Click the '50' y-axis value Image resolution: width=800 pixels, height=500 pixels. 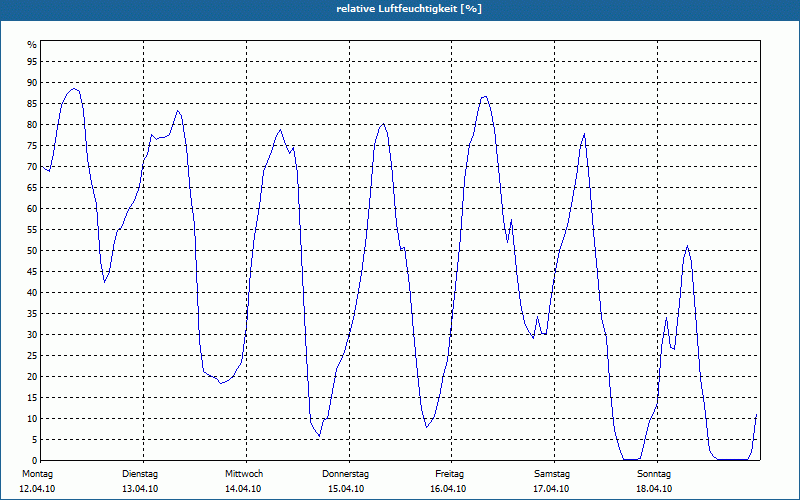pos(32,251)
